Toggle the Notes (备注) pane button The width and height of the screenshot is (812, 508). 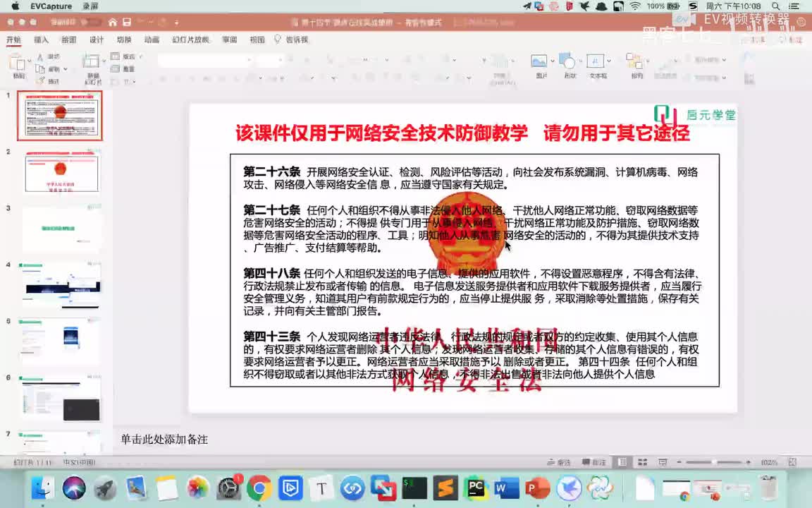[x=559, y=462]
